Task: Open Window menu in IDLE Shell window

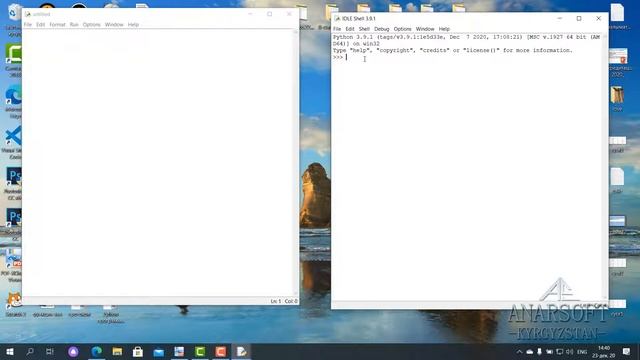Action: click(424, 29)
